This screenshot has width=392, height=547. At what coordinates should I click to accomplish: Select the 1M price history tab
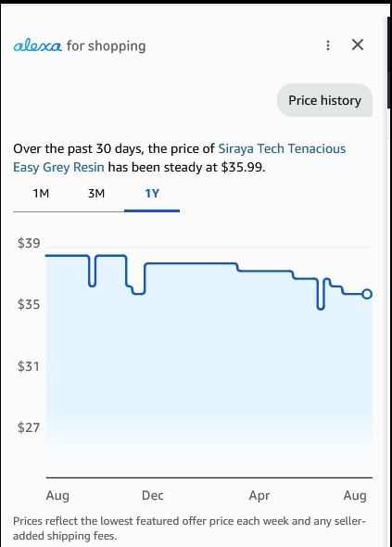41,194
